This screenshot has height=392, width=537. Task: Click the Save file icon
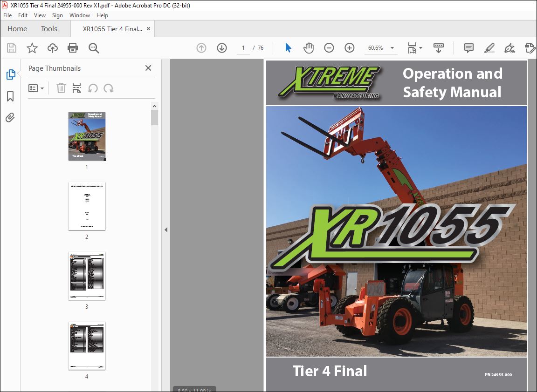coord(12,48)
